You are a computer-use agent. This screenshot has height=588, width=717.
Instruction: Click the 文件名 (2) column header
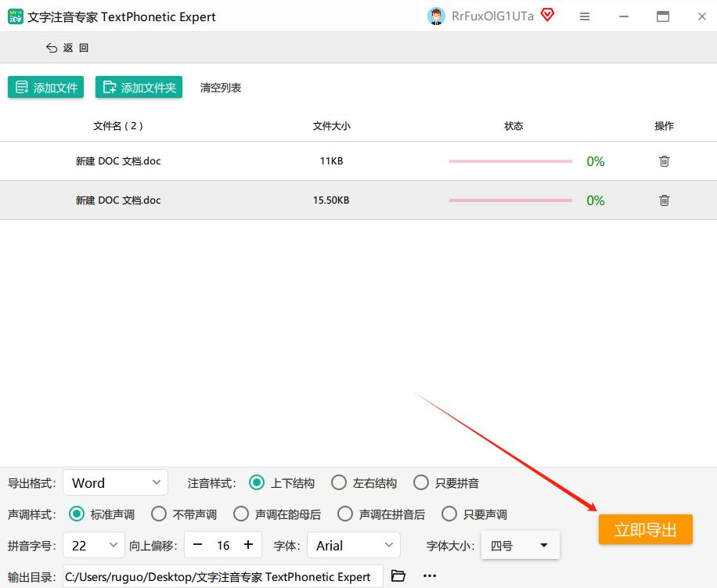pyautogui.click(x=118, y=126)
